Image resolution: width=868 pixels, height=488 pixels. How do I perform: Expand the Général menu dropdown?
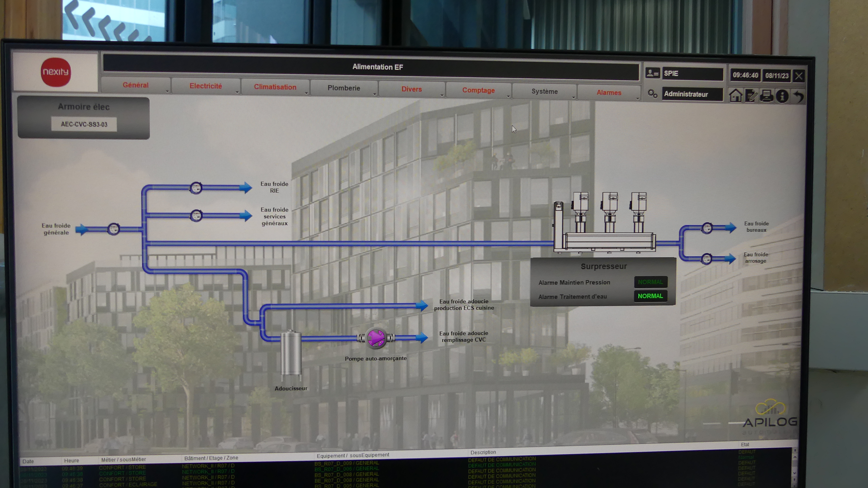136,85
